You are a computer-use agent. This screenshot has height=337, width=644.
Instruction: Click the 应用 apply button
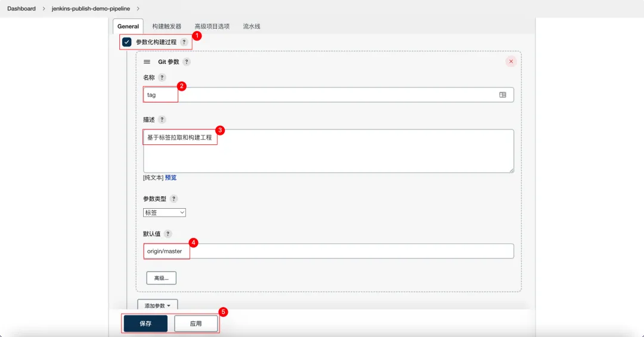point(196,323)
